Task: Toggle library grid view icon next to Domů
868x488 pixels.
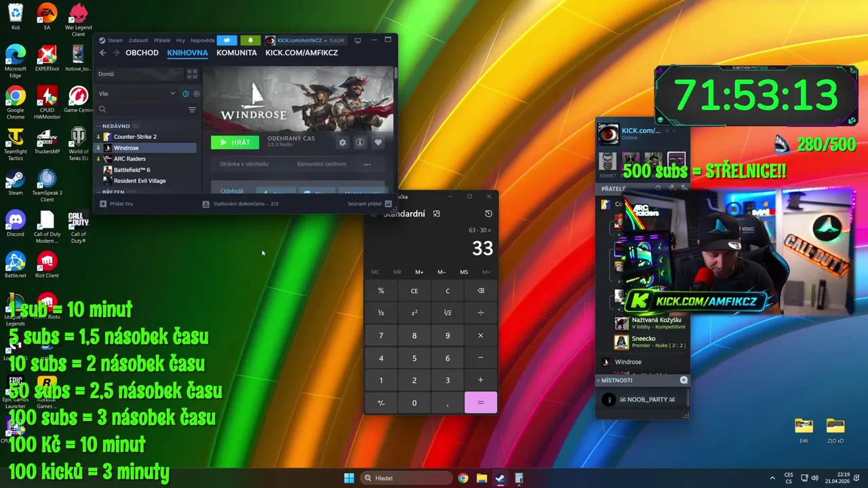Action: (x=192, y=74)
